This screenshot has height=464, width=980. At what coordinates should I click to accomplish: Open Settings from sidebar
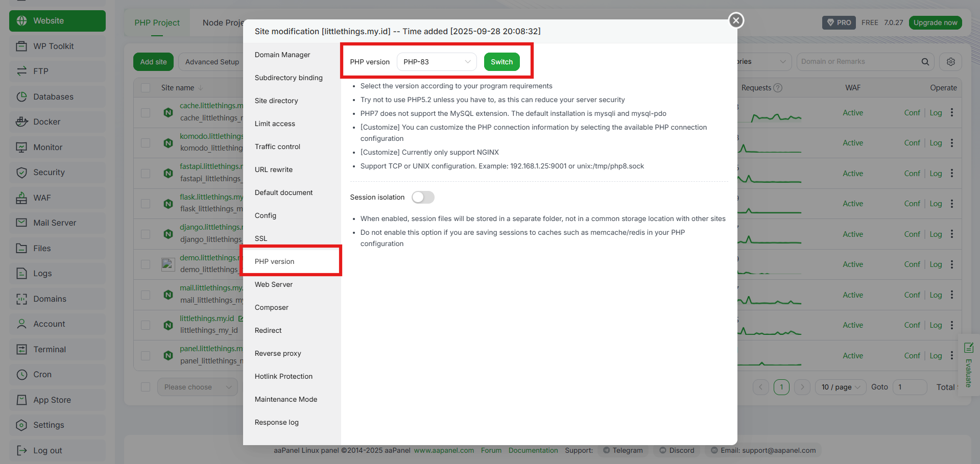pos(57,425)
